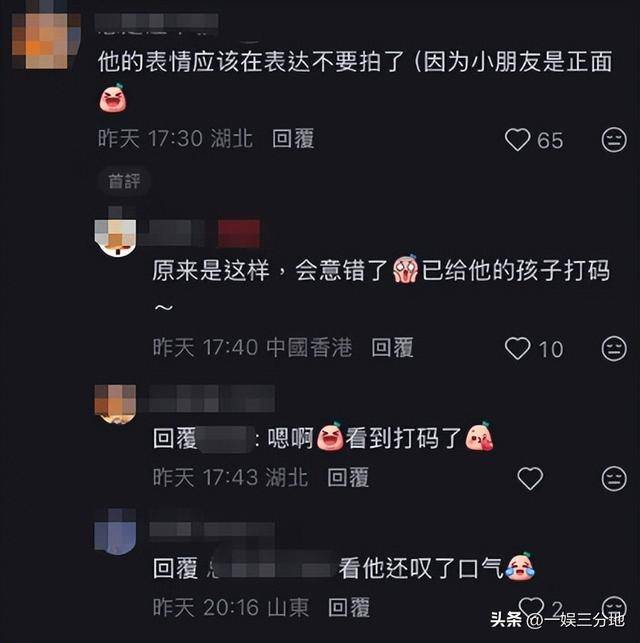Reply to the top comment from Hubei 17:30

[x=293, y=138]
